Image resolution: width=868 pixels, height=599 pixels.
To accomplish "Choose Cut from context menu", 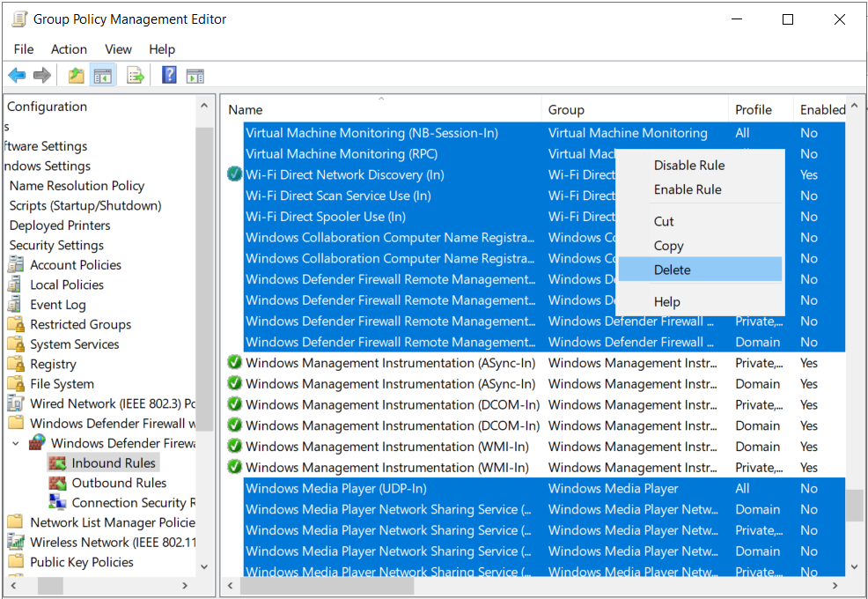I will [700, 222].
